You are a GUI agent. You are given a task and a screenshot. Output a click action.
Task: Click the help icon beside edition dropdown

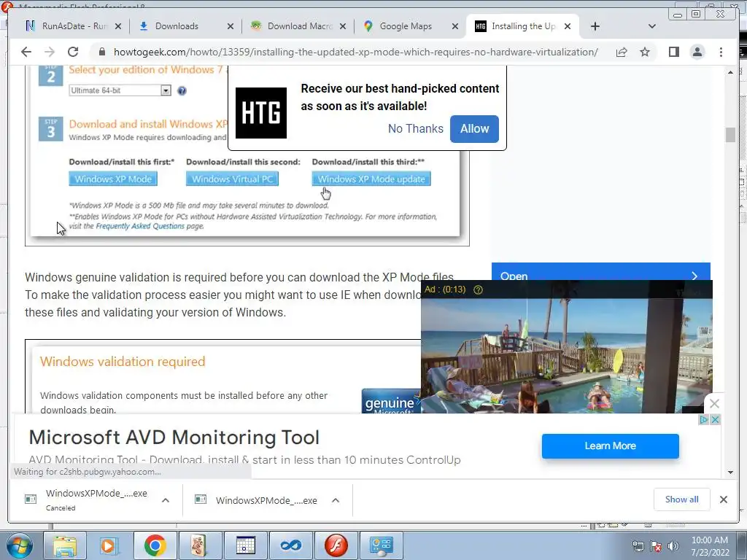tap(182, 90)
